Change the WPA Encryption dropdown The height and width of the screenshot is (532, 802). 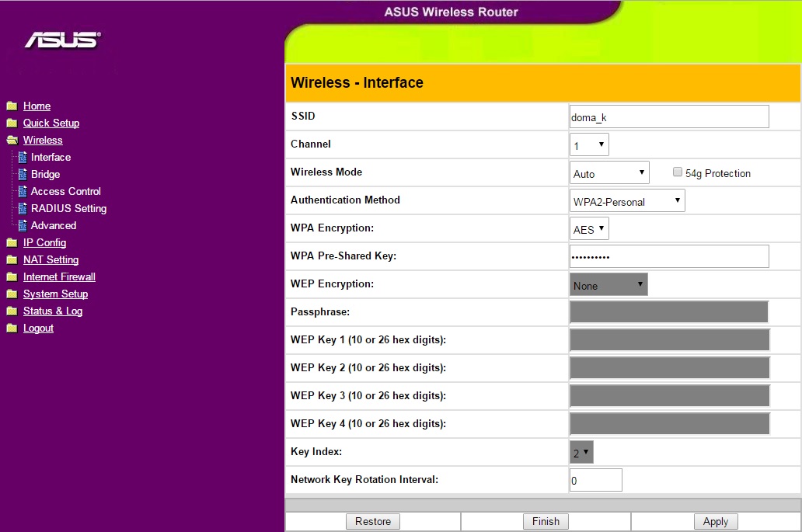click(x=589, y=229)
